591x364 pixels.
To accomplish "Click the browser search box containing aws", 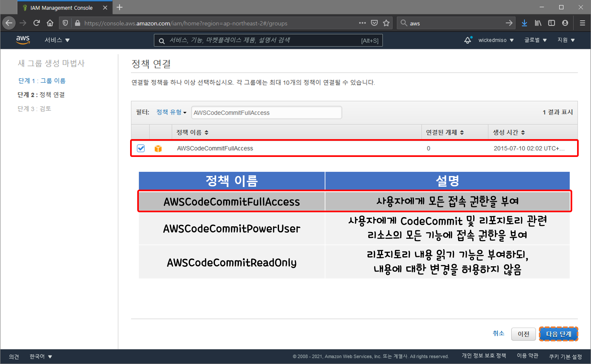I will coord(456,23).
